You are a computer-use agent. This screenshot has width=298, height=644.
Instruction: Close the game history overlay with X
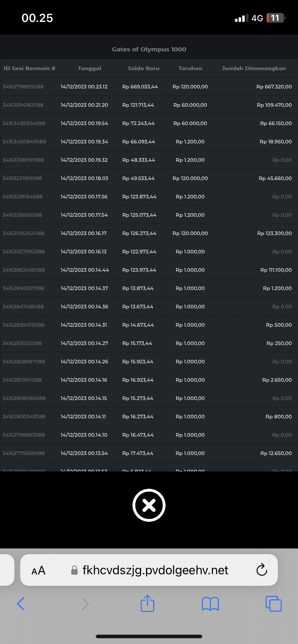pos(149,505)
